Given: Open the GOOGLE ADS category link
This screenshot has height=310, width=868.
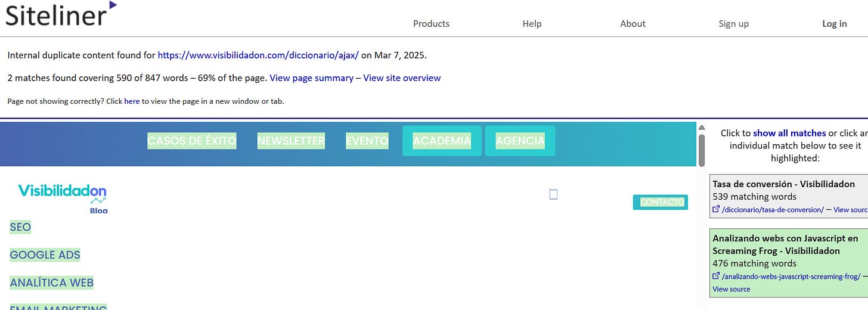Looking at the screenshot, I should tap(45, 255).
